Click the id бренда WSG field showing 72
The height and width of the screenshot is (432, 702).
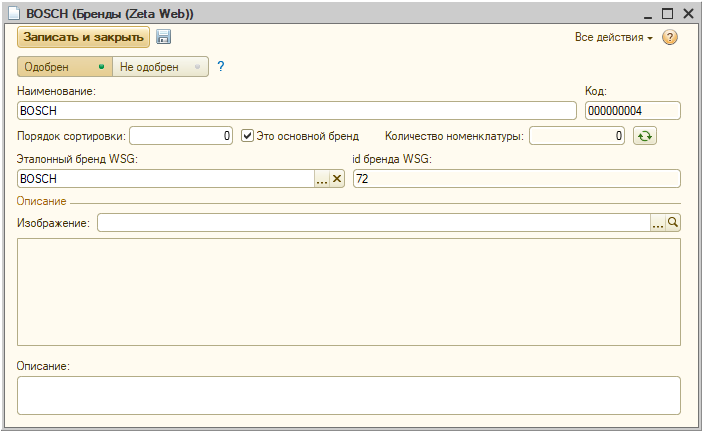(x=517, y=179)
